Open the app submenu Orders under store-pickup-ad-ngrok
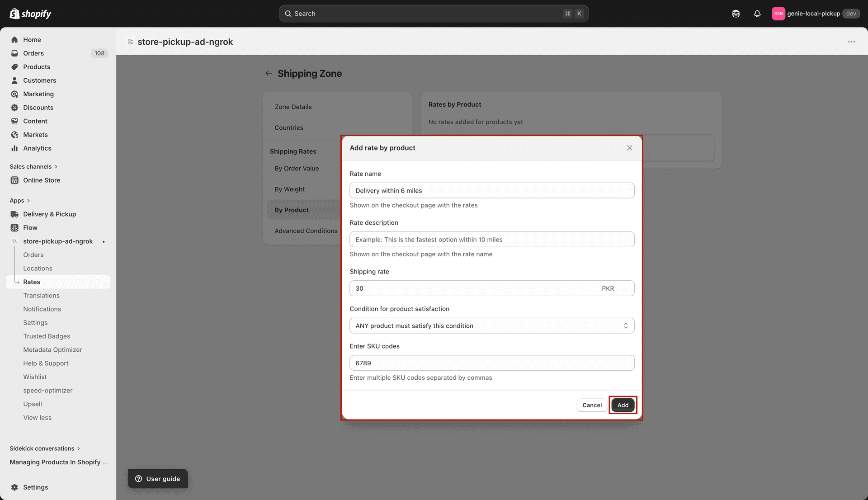 tap(33, 255)
